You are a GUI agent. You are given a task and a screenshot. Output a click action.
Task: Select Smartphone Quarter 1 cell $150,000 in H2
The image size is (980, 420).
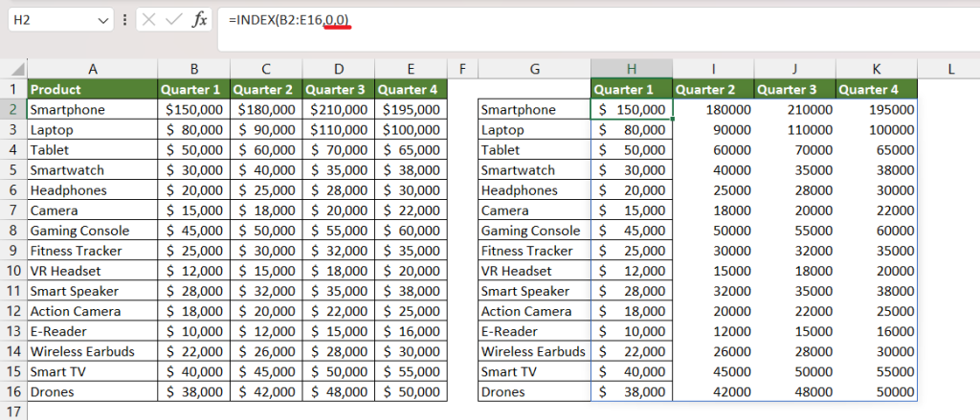[632, 109]
